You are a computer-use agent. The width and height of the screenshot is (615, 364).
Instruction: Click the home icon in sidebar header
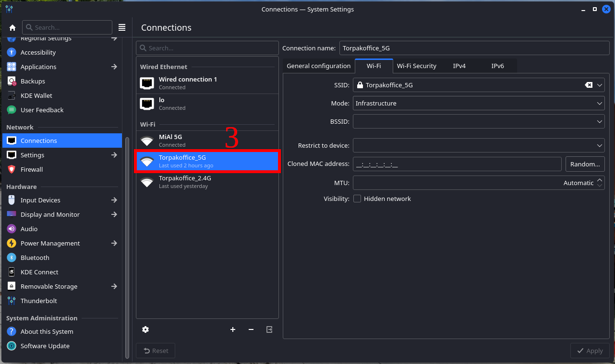12,28
